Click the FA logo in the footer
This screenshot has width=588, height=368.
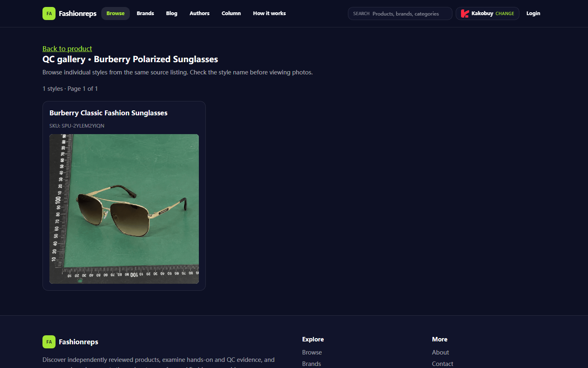pyautogui.click(x=49, y=342)
